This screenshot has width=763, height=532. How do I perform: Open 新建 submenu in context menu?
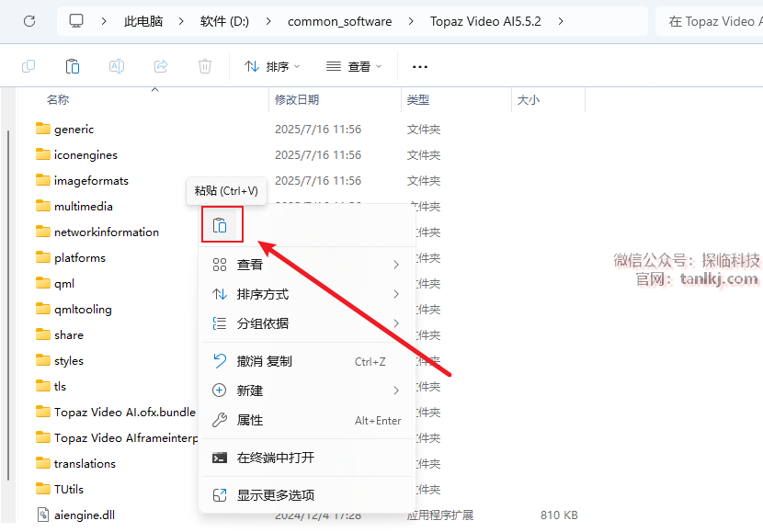tap(307, 391)
